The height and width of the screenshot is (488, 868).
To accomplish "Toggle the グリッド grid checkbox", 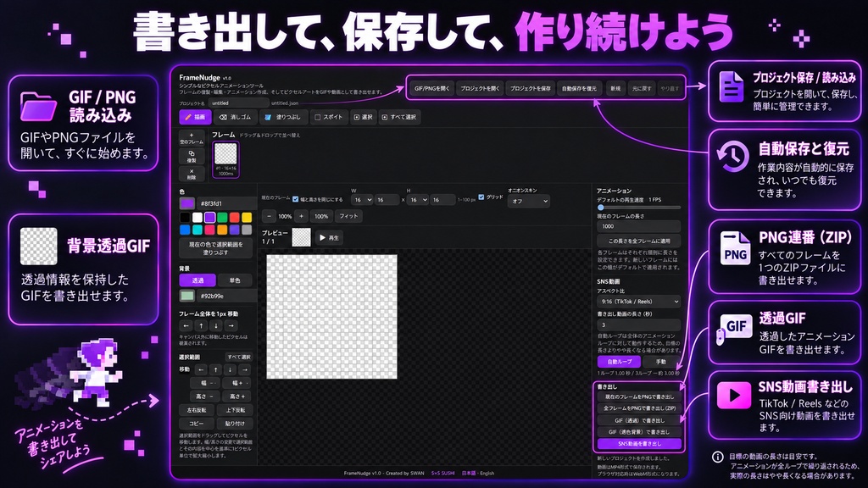I will pos(481,197).
